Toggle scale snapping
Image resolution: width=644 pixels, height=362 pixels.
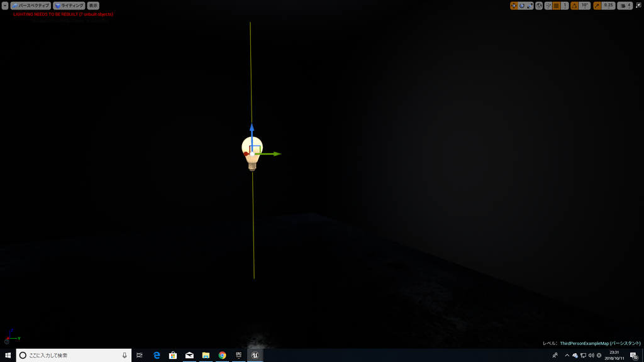point(596,5)
